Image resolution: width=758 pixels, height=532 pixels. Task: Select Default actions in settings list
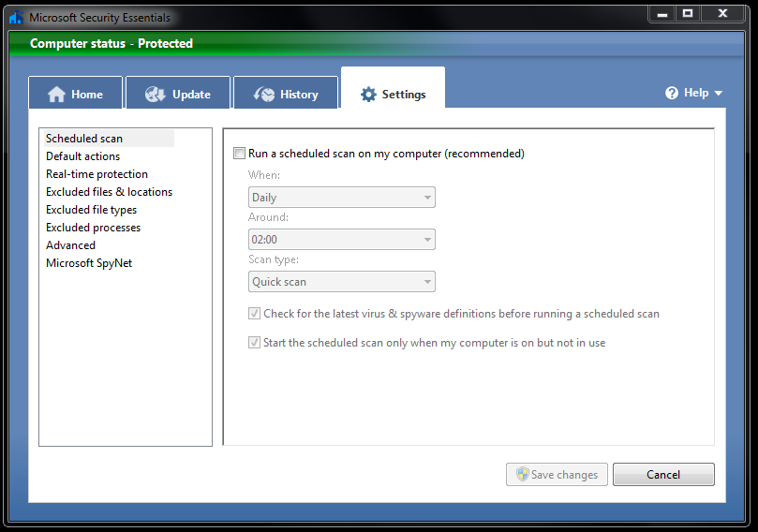83,156
